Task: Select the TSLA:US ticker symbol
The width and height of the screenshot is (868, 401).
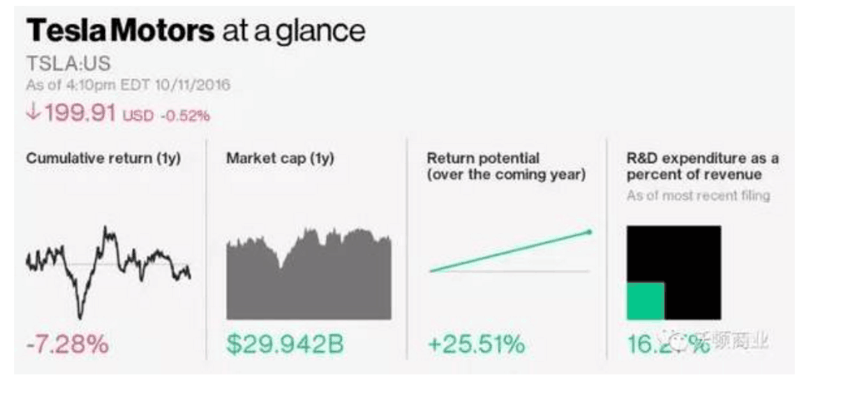Action: point(68,64)
